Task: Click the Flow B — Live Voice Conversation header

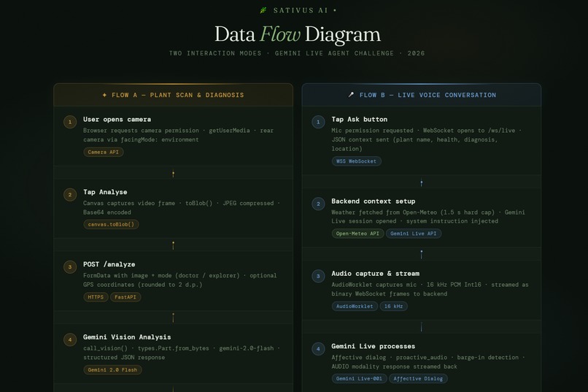Action: click(422, 95)
